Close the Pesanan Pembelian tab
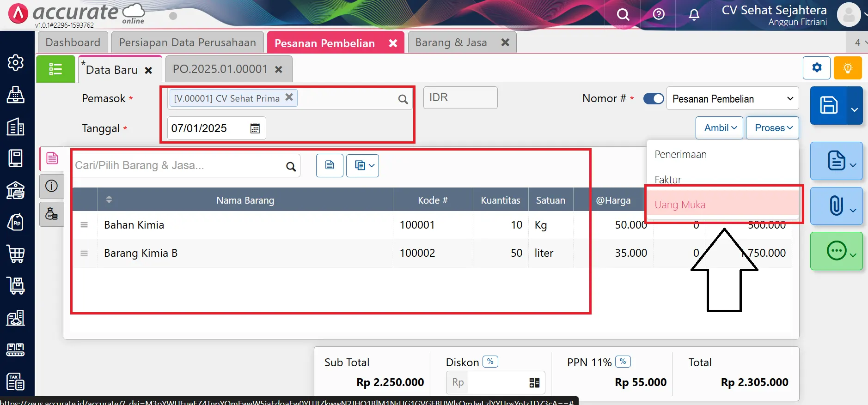The width and height of the screenshot is (868, 405). tap(393, 43)
